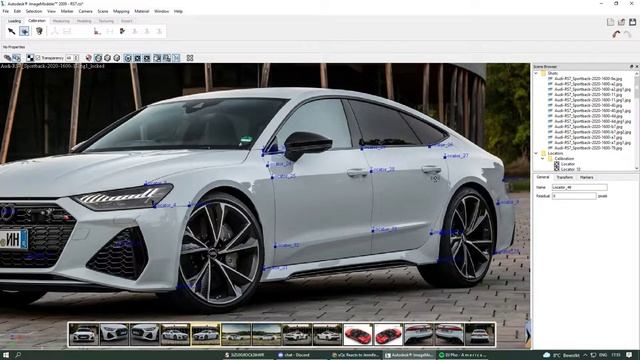Screen dimensions: 640x360
Task: Click the first blue-highlighted marker display icon
Action: click(x=128, y=58)
